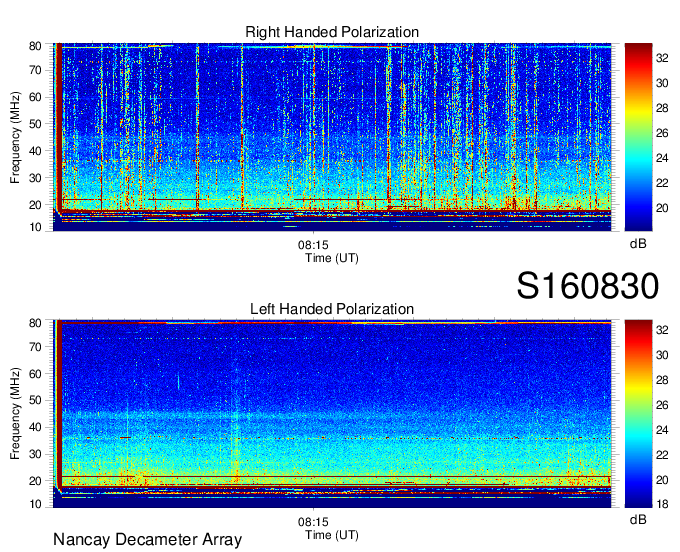Click the 50 MHz tick on upper plot
This screenshot has height=552, width=680.
point(35,124)
